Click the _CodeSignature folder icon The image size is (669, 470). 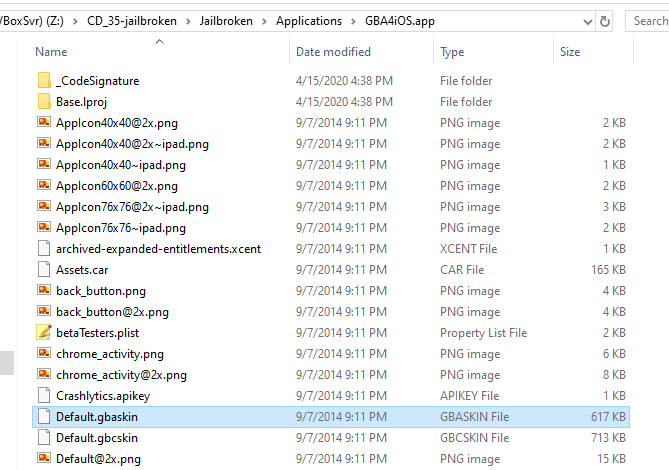(x=44, y=80)
